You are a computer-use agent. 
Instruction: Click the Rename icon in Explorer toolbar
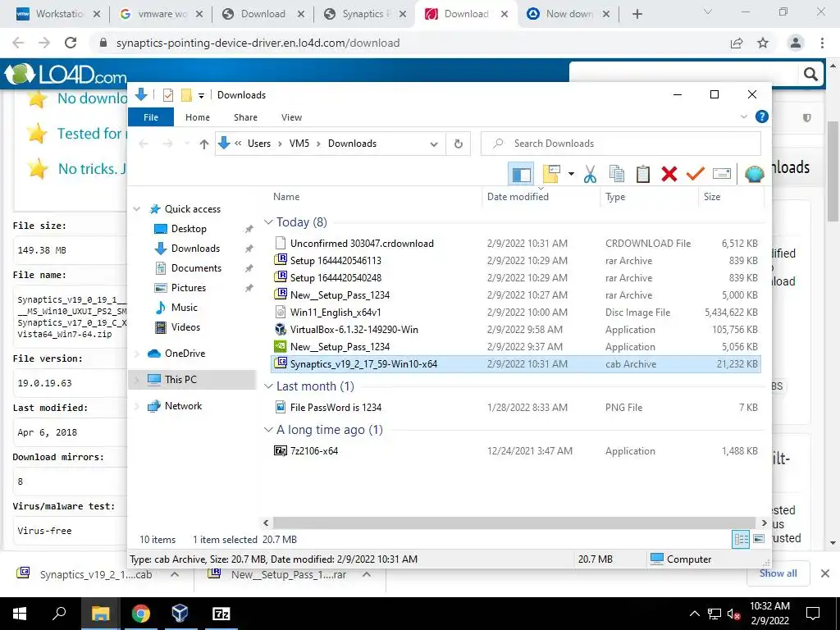pos(722,174)
